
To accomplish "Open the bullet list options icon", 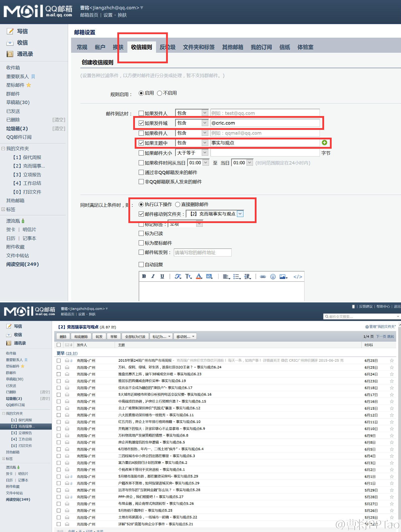I will tap(237, 277).
